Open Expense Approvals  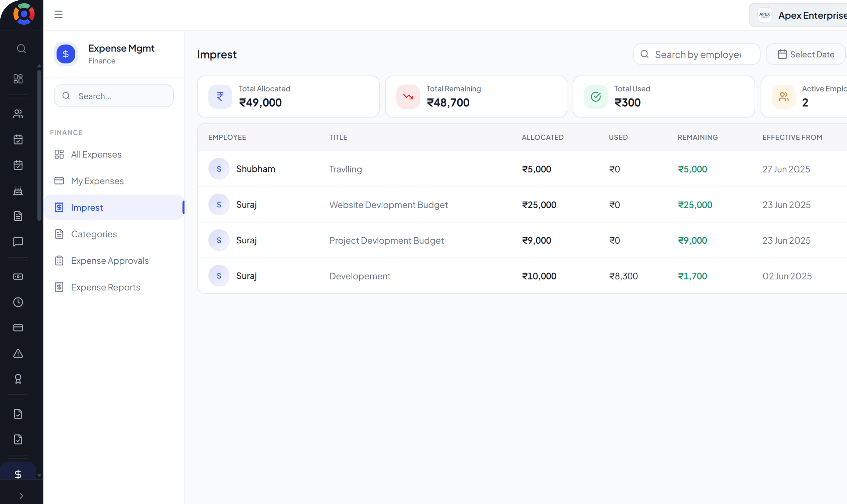tap(114, 260)
